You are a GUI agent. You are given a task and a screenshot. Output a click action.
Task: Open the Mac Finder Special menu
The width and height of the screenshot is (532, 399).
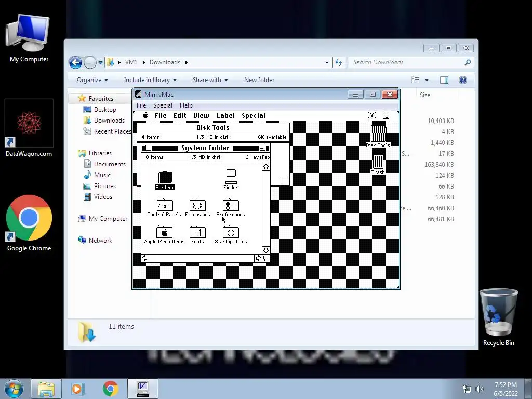(254, 116)
